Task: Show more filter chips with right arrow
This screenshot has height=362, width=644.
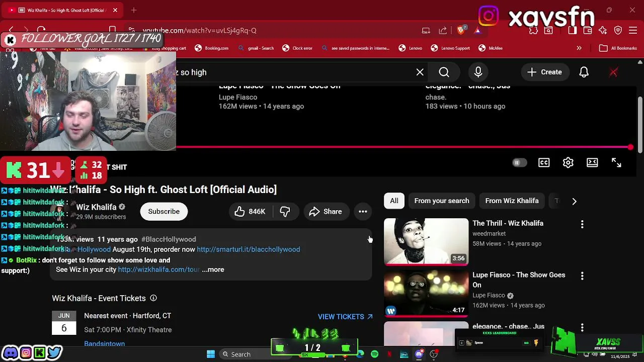Action: (x=574, y=201)
